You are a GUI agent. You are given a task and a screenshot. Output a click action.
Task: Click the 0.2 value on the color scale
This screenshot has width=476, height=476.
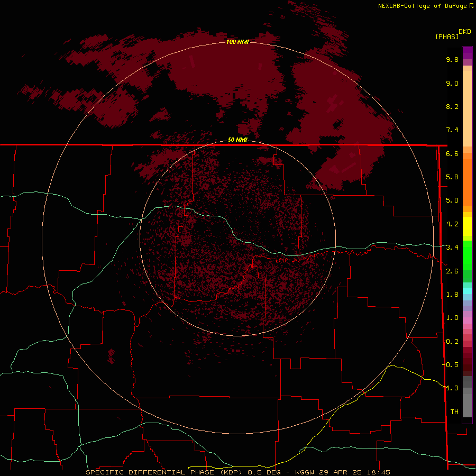452,342
